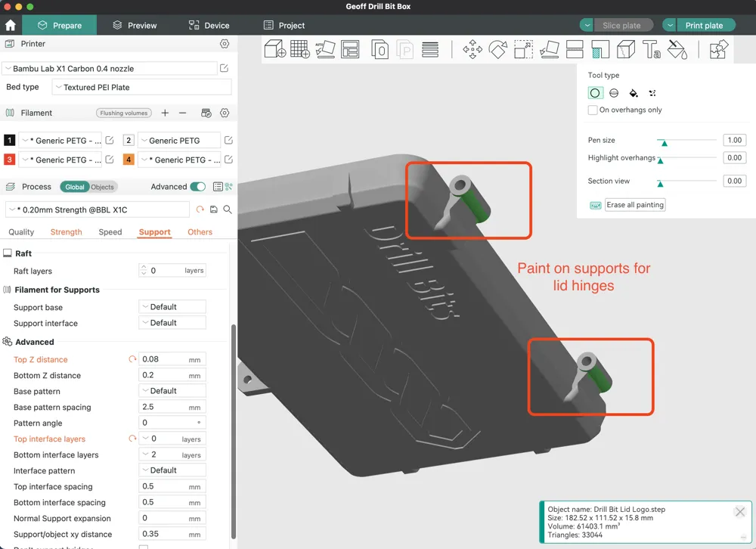The height and width of the screenshot is (549, 756).
Task: Select the Text shape tool icon
Action: pyautogui.click(x=652, y=49)
